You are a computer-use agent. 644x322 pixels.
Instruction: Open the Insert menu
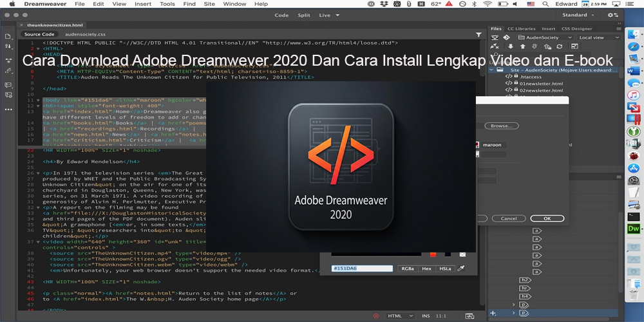pyautogui.click(x=142, y=4)
